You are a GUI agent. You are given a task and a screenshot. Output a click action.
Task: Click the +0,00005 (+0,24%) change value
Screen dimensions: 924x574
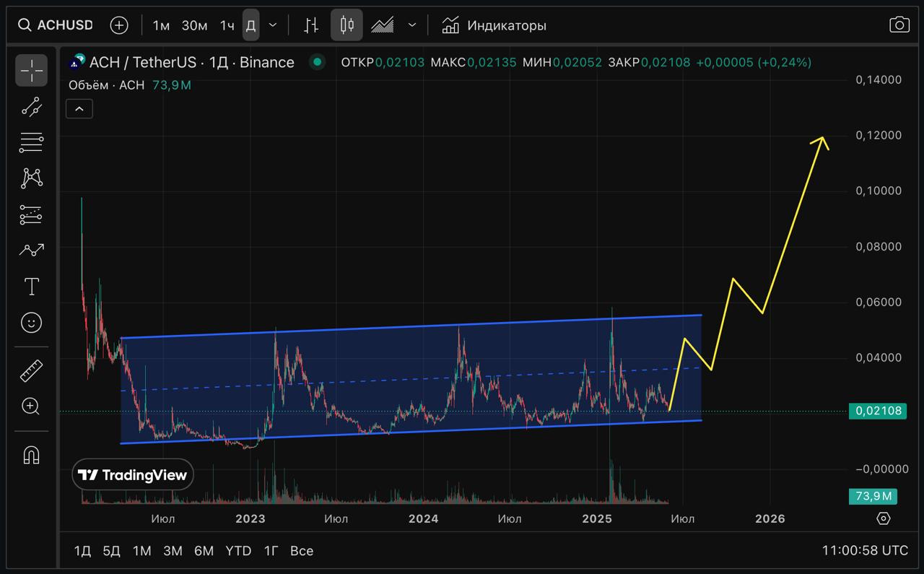click(753, 63)
